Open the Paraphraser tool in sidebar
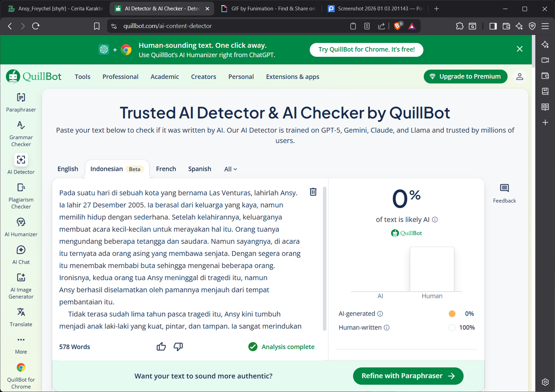555x392 pixels. (21, 102)
